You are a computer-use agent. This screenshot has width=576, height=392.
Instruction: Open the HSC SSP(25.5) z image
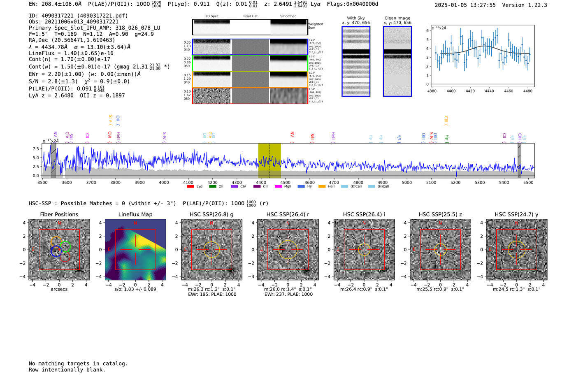[440, 250]
